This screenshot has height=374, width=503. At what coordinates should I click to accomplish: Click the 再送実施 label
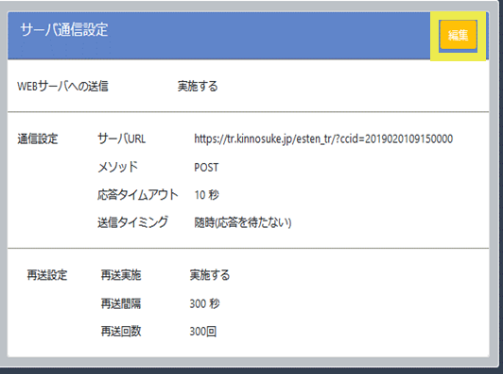click(121, 275)
